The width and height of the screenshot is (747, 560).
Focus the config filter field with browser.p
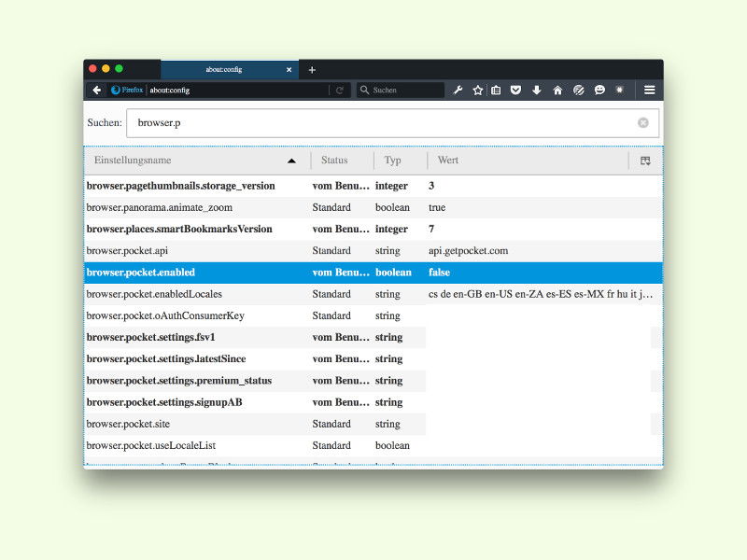(x=392, y=123)
